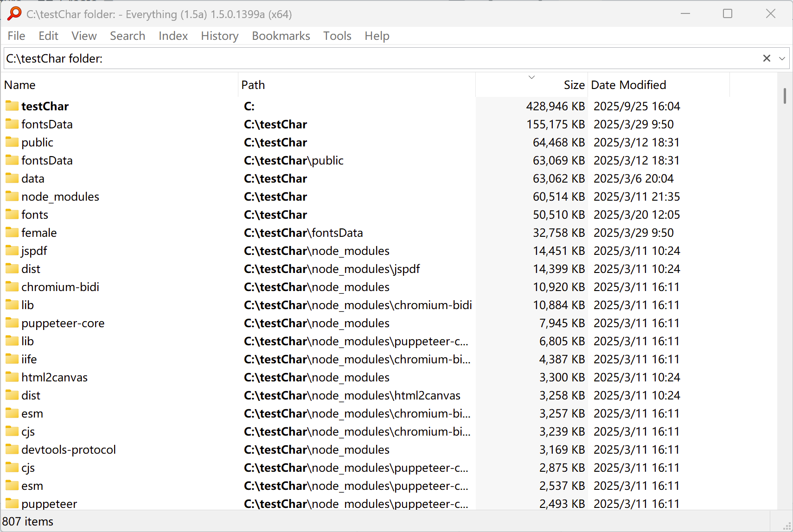This screenshot has width=793, height=532.
Task: Select the jspdf row name
Action: click(x=34, y=251)
